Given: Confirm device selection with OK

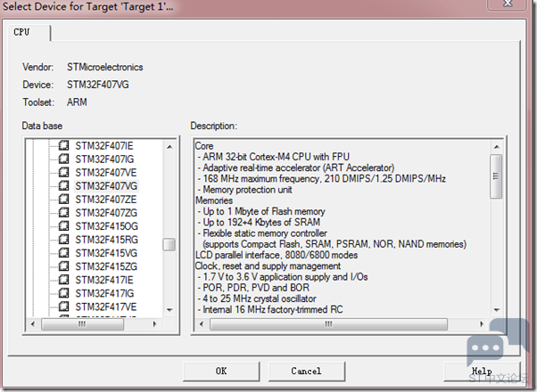Looking at the screenshot, I should pos(220,371).
